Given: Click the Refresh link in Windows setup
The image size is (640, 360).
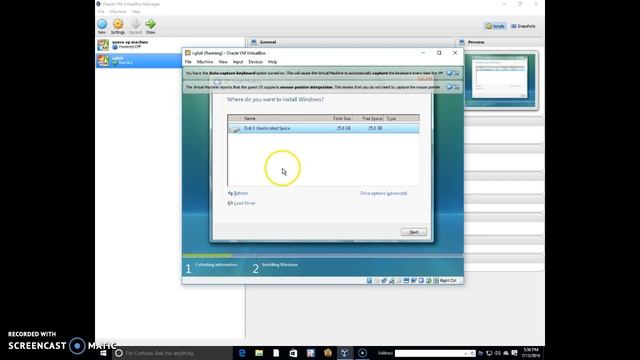Looking at the screenshot, I should pos(238,193).
